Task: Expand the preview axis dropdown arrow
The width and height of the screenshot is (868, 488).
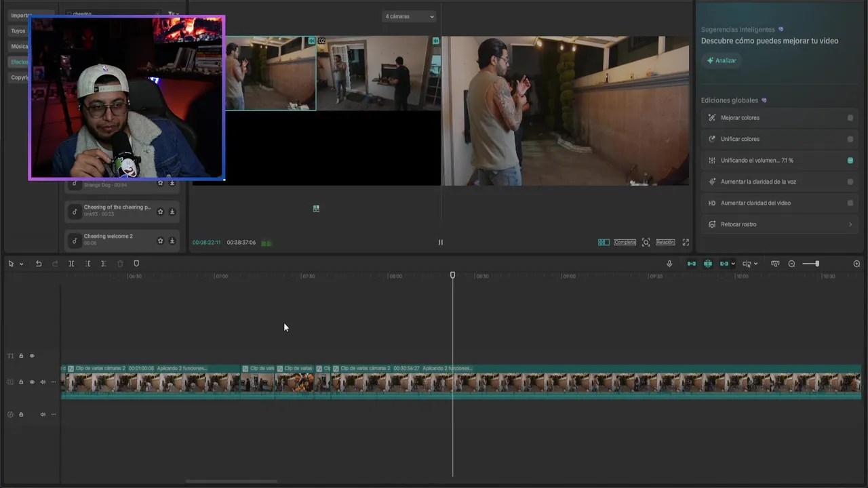Action: [755, 264]
